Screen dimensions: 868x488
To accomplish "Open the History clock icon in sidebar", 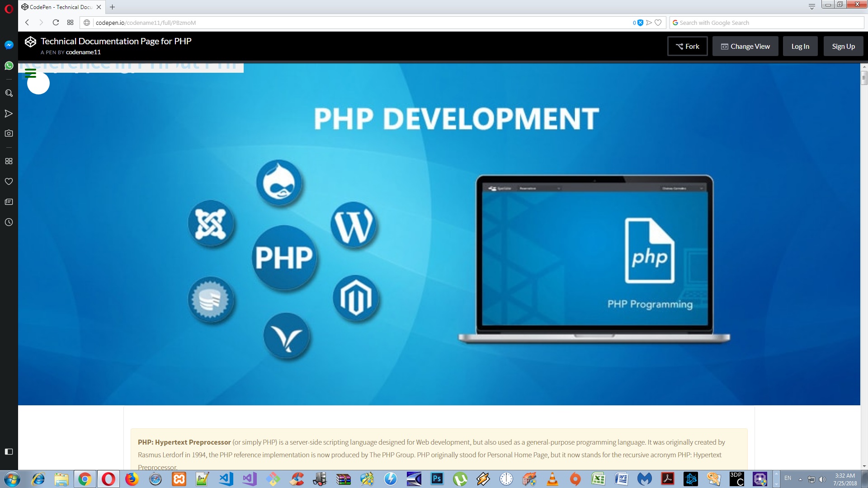I will 9,222.
